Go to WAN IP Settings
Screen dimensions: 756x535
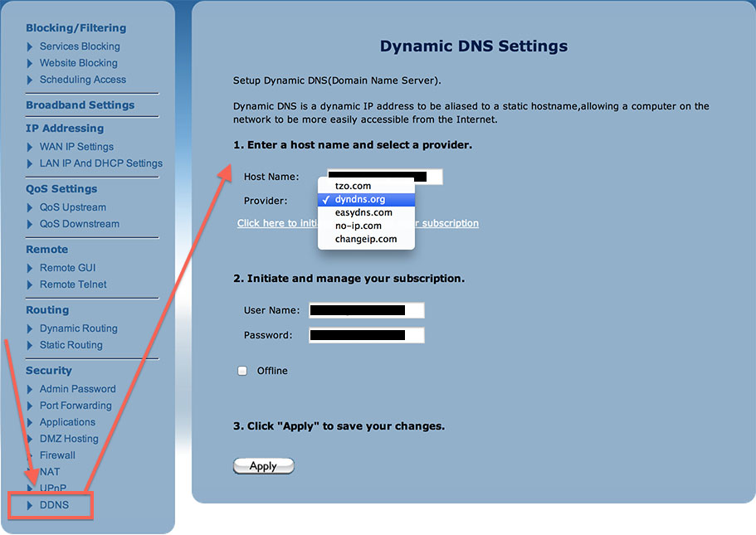(x=76, y=147)
